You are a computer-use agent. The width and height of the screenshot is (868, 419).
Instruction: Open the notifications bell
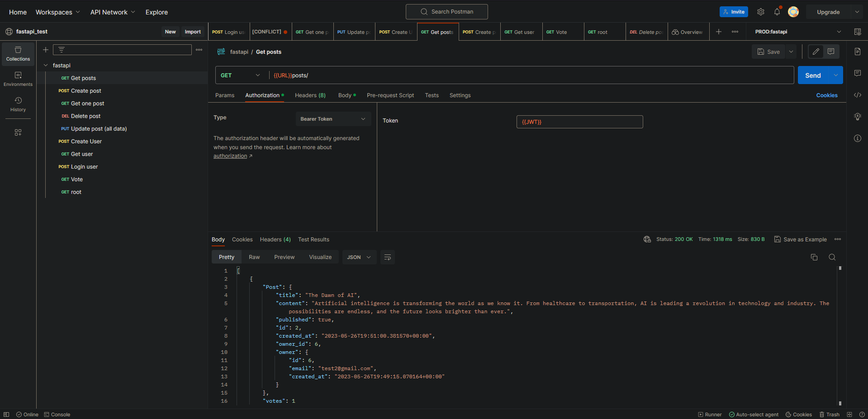pyautogui.click(x=777, y=12)
